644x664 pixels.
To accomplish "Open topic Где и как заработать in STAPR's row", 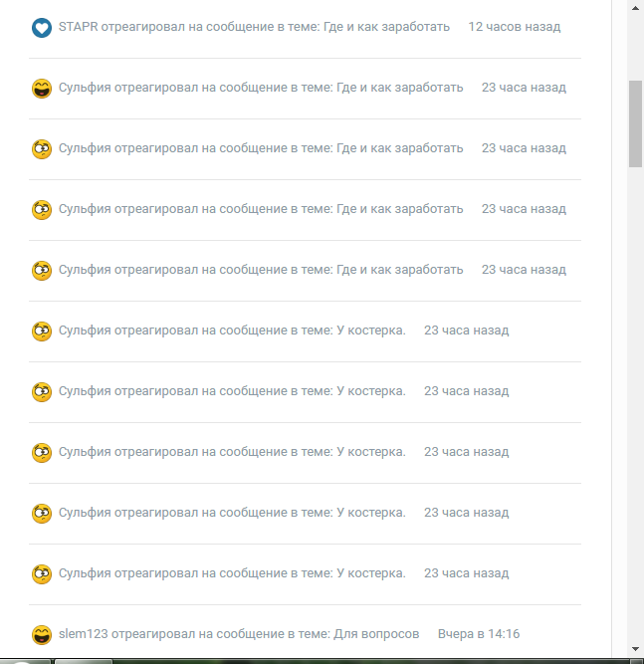I will tap(393, 27).
